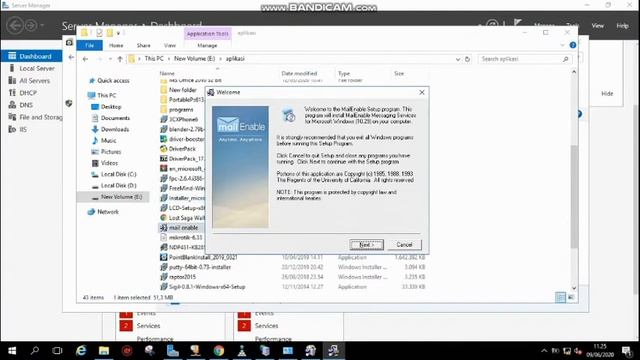This screenshot has height=360, width=640.
Task: Open taskbar search magnifier
Action: (35, 351)
